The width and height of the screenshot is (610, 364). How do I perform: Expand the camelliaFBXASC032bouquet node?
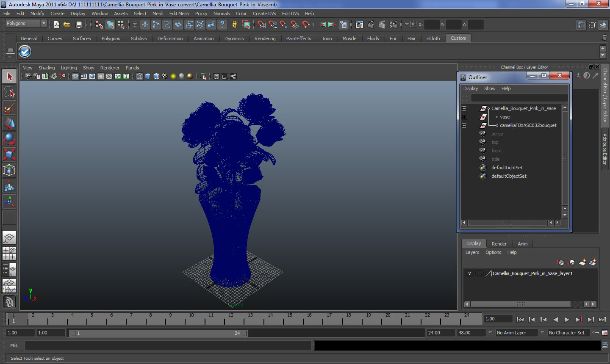(x=464, y=126)
